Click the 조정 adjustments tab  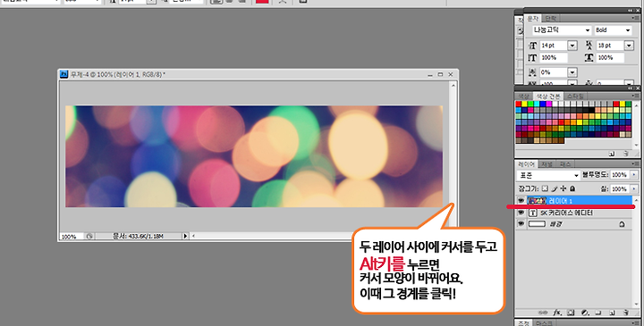(523, 323)
